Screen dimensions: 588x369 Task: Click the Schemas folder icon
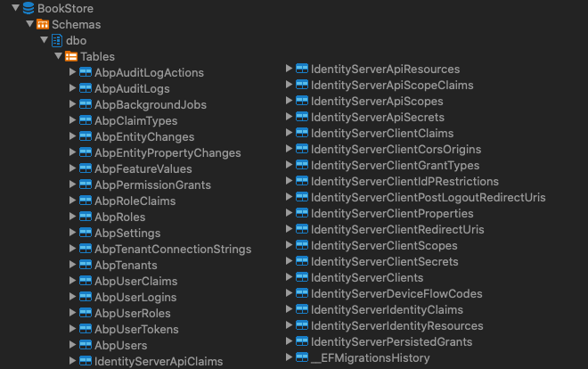(x=43, y=24)
